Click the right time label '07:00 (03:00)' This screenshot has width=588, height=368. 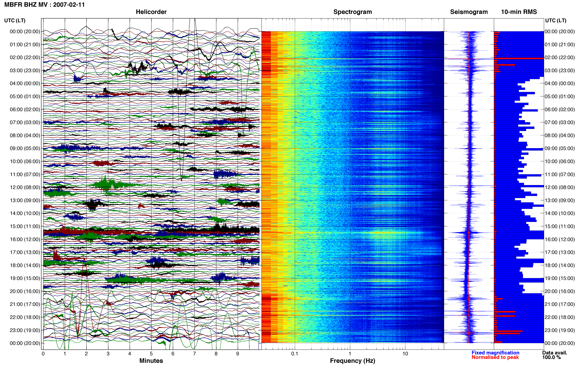point(560,122)
